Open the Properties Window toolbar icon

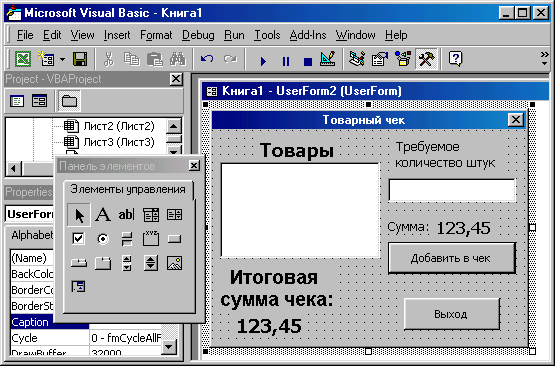point(380,59)
